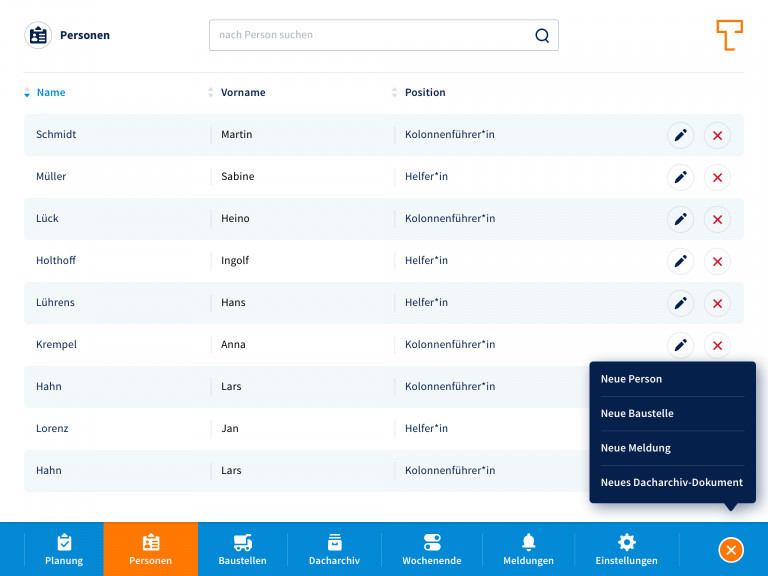Open the Planung tab
Screen dimensions: 768x576
pos(64,549)
